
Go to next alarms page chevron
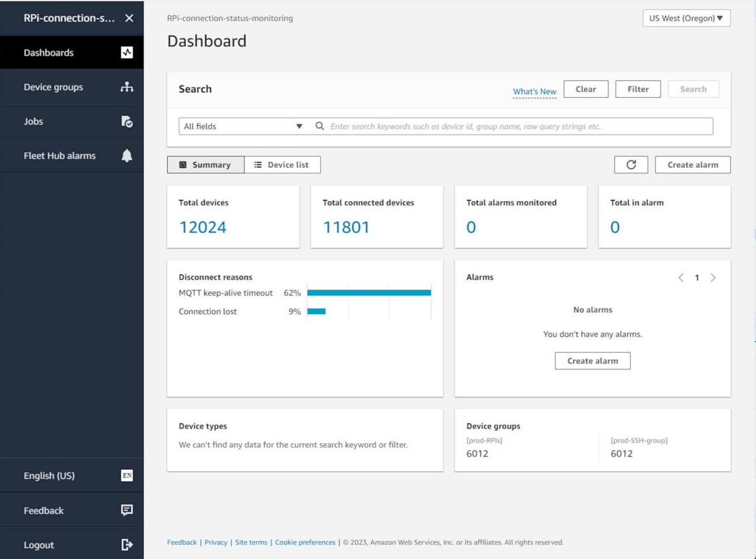713,277
